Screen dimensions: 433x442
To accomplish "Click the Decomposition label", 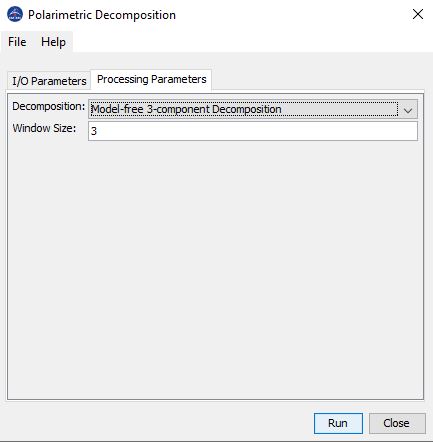I will click(49, 107).
